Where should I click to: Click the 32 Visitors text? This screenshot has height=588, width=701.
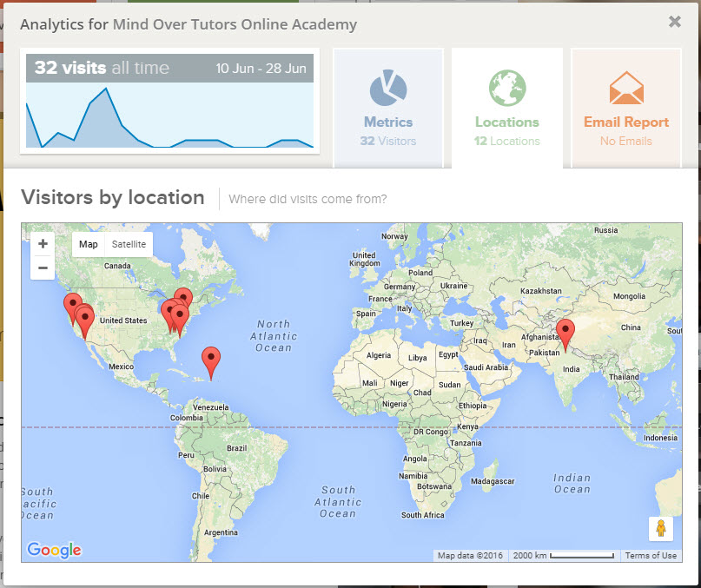(388, 141)
